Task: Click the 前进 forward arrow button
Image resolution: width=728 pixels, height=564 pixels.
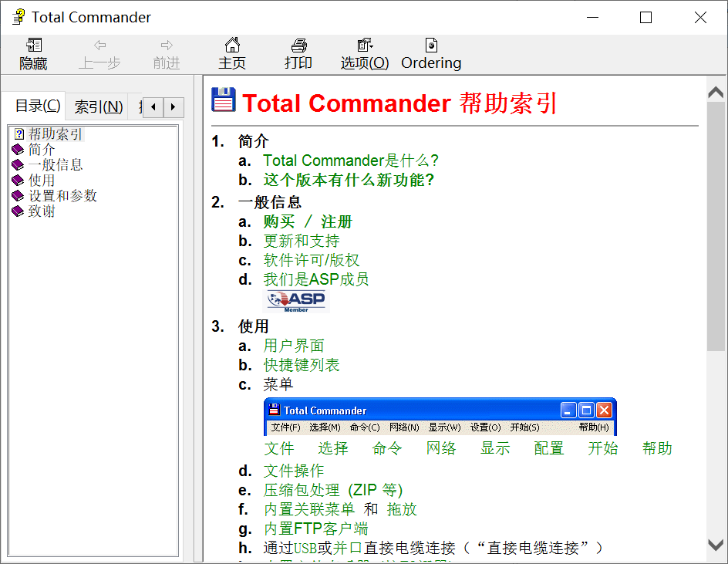Action: click(167, 54)
